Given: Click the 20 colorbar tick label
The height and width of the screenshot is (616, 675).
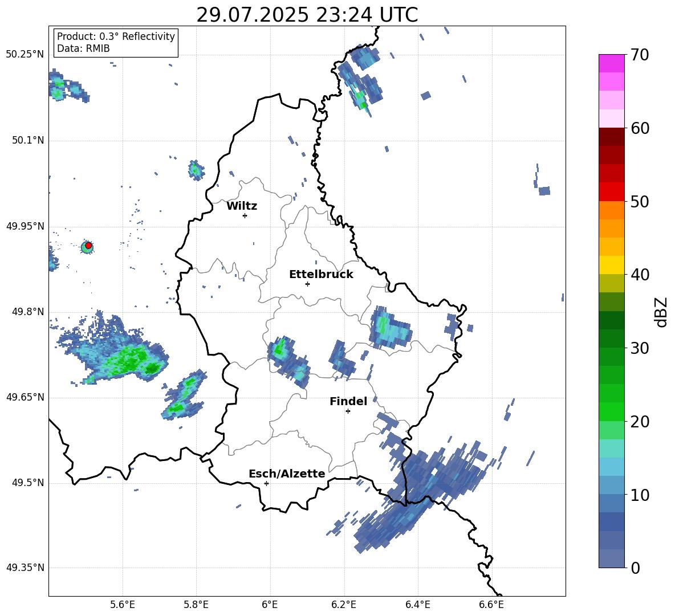Looking at the screenshot, I should pyautogui.click(x=640, y=422).
